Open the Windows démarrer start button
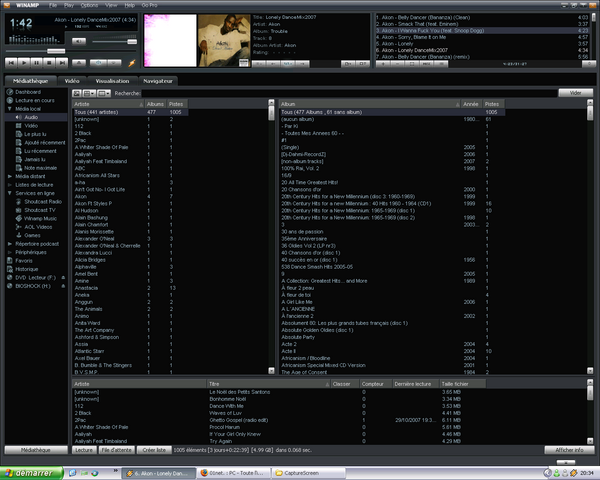Image resolution: width=600 pixels, height=480 pixels. click(x=32, y=473)
